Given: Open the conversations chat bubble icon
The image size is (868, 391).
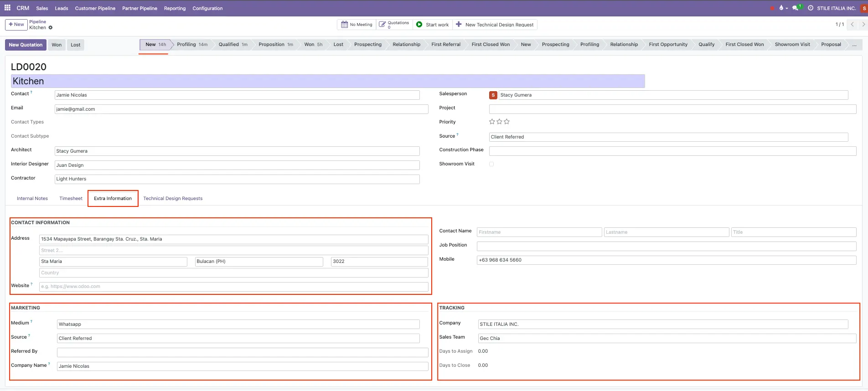Looking at the screenshot, I should point(796,8).
